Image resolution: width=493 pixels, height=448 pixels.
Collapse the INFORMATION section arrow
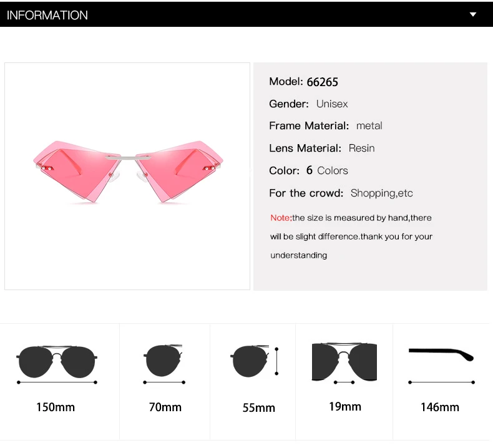click(472, 14)
